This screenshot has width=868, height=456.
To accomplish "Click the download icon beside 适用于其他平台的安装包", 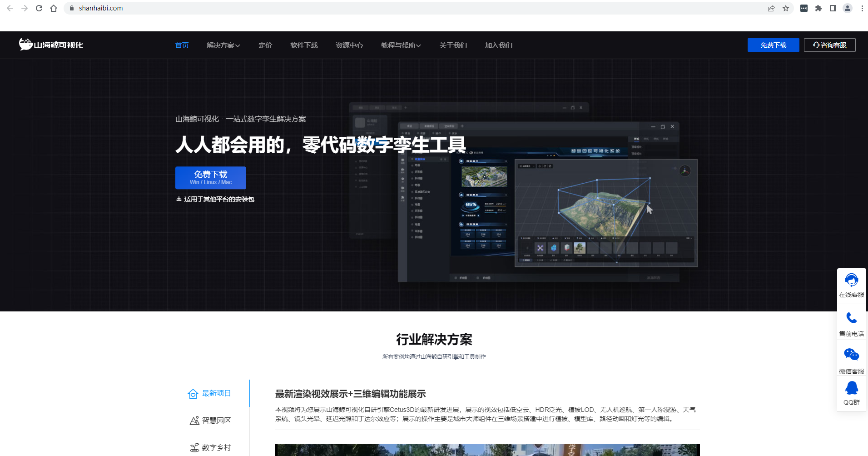I will [x=179, y=199].
